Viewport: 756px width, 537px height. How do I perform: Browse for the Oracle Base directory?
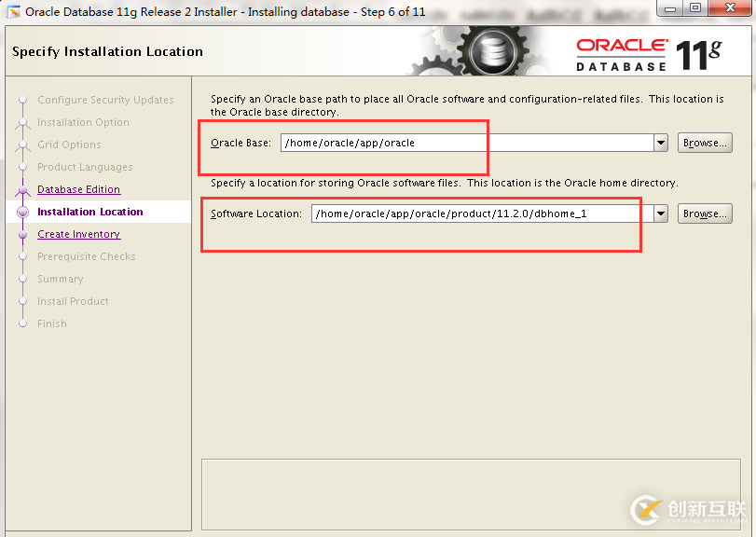coord(705,143)
